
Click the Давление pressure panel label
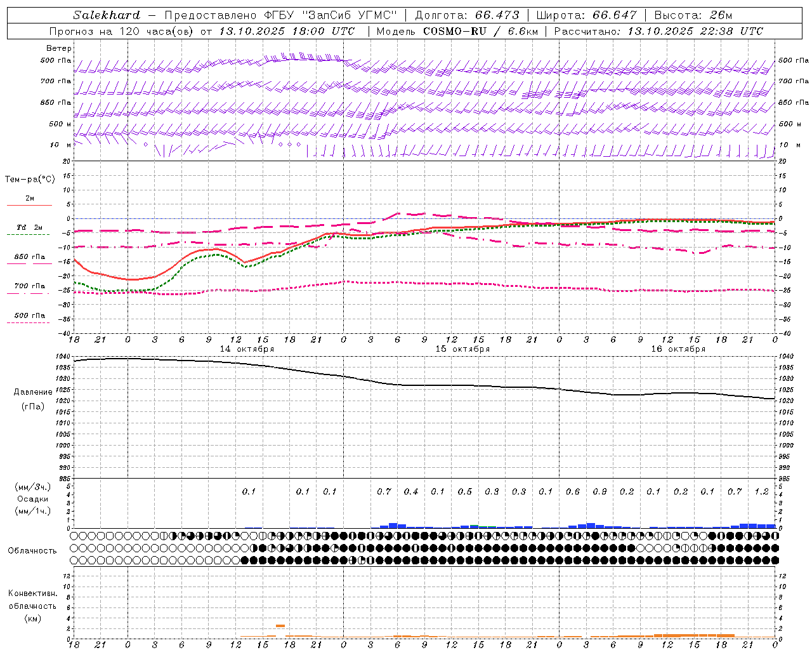[33, 392]
